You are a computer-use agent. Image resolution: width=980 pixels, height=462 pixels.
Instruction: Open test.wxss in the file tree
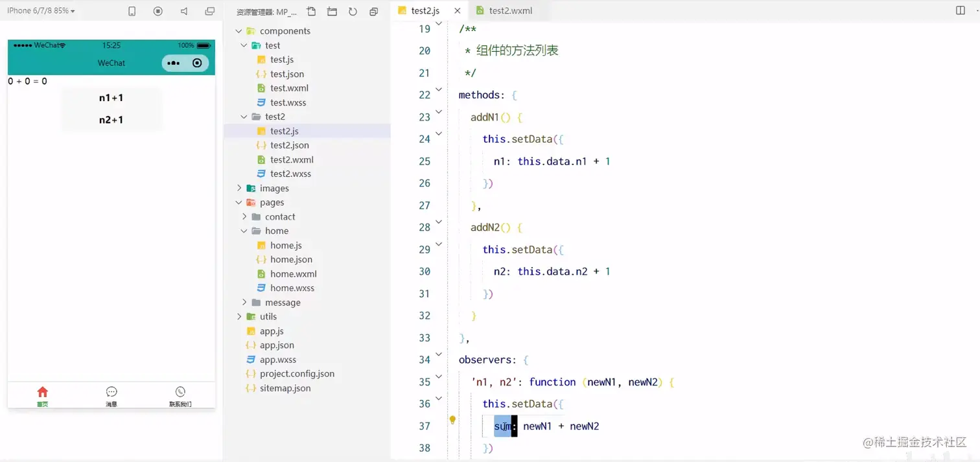(x=288, y=102)
